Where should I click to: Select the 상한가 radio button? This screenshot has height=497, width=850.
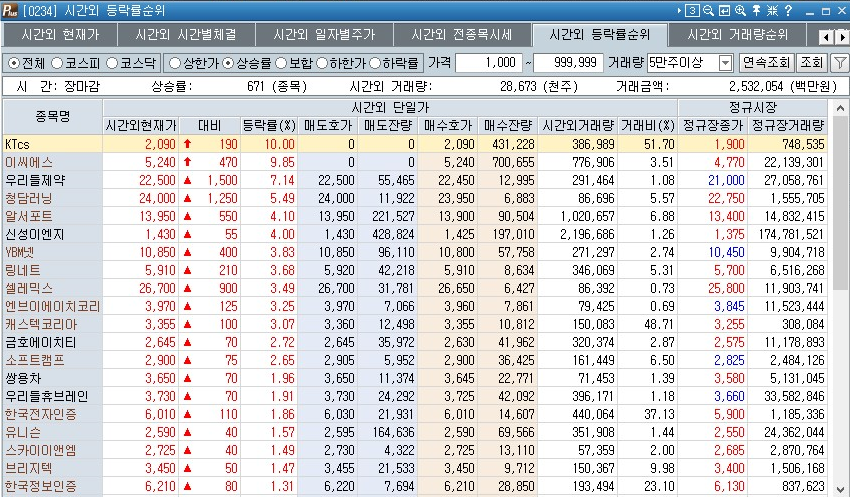(x=175, y=63)
